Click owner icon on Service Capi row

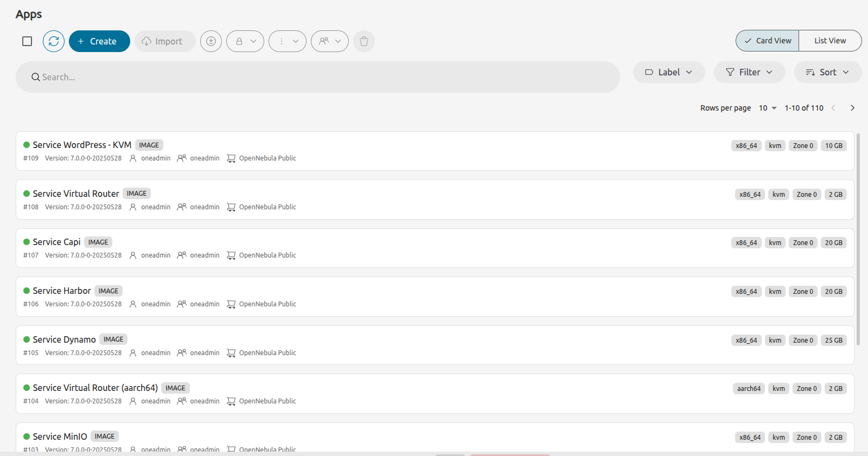[x=133, y=255]
